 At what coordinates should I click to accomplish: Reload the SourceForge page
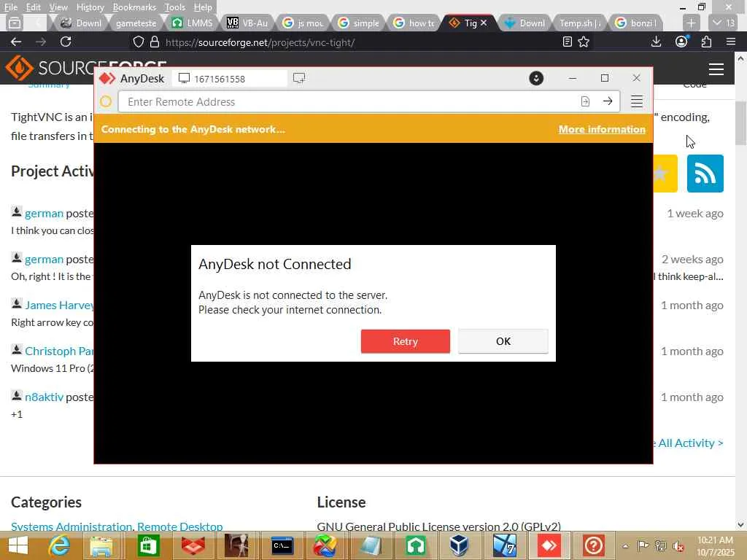(x=66, y=42)
